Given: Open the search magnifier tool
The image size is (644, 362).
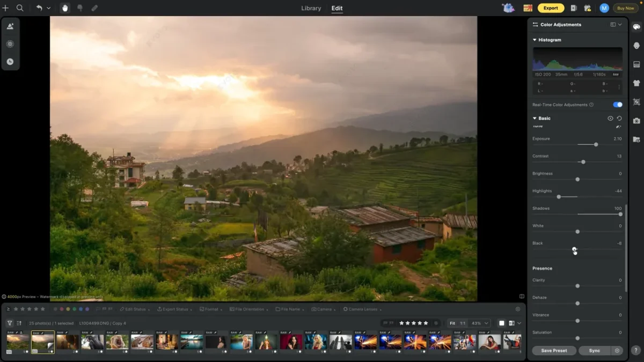Looking at the screenshot, I should pyautogui.click(x=20, y=8).
